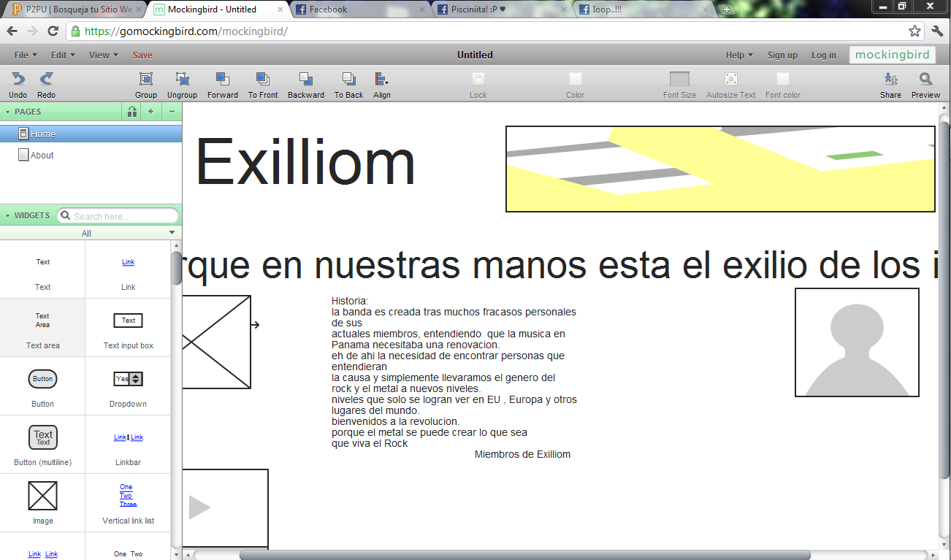Send object To Back
This screenshot has height=560, width=951.
(x=349, y=79)
